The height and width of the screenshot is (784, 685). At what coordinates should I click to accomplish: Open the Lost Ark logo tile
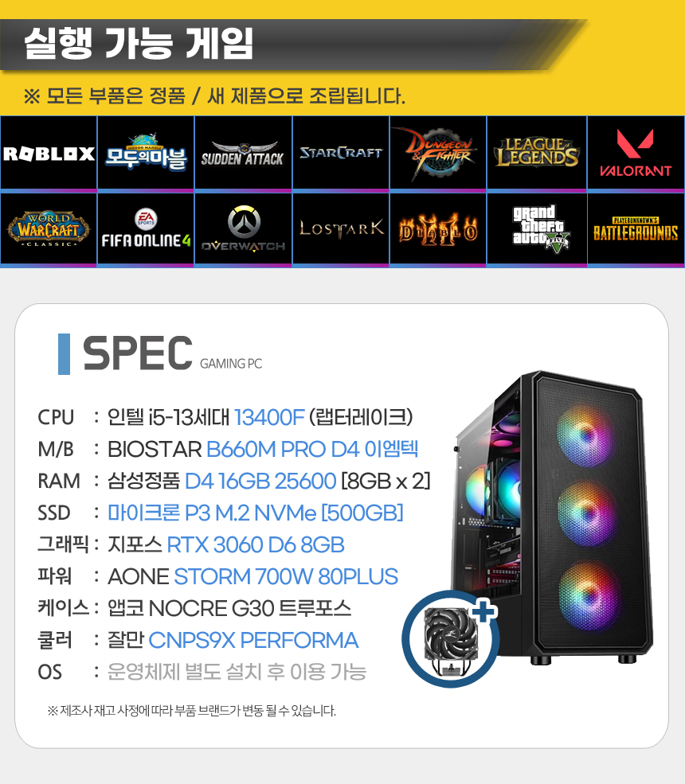pyautogui.click(x=341, y=229)
